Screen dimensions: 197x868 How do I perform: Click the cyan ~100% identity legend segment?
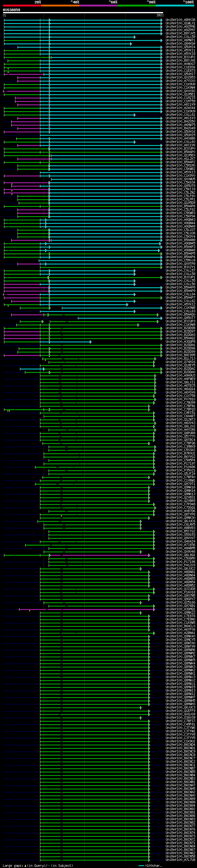pyautogui.click(x=175, y=6)
